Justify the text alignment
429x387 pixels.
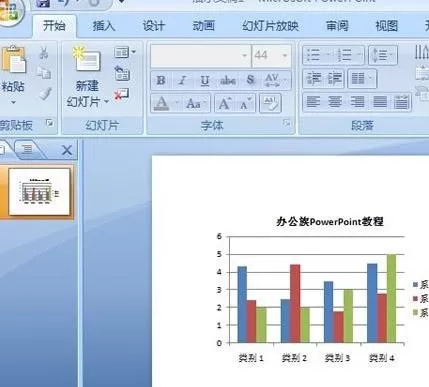(380, 102)
